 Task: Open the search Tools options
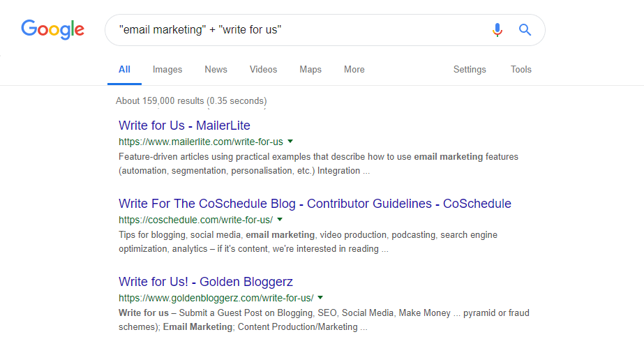pos(521,70)
